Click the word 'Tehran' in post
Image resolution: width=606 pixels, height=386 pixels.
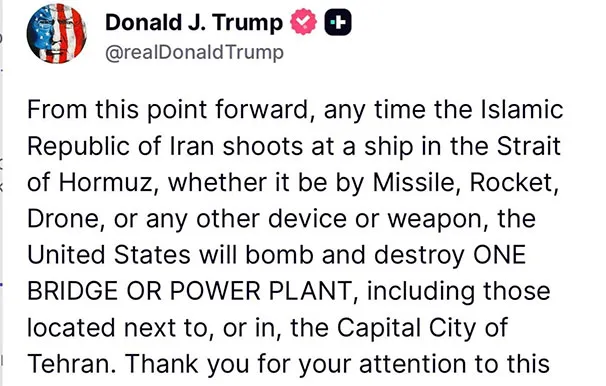click(70, 364)
